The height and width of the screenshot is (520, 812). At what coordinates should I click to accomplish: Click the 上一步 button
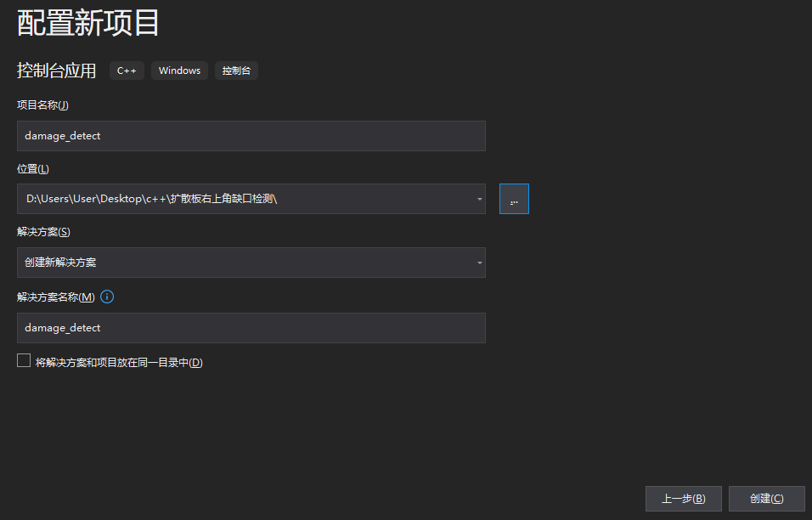tap(683, 499)
